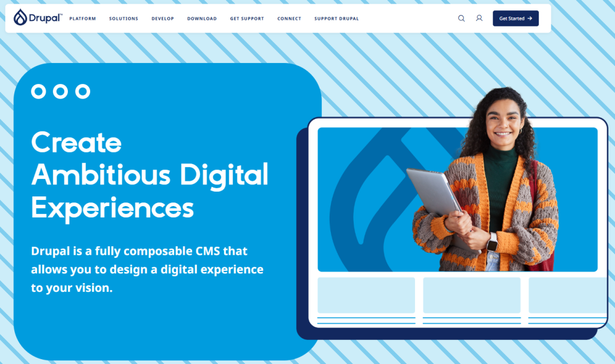Click the Create Ambitious Digital Experiences heading
615x364 pixels.
tap(150, 175)
